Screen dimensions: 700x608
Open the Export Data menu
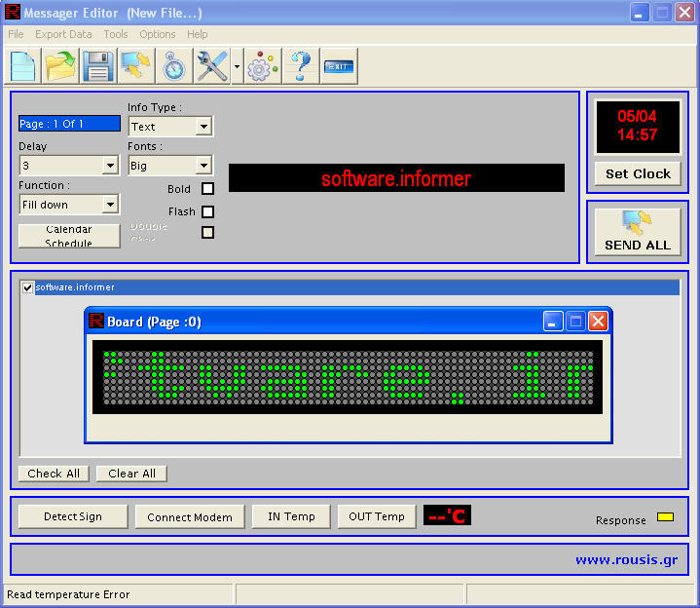(x=63, y=34)
